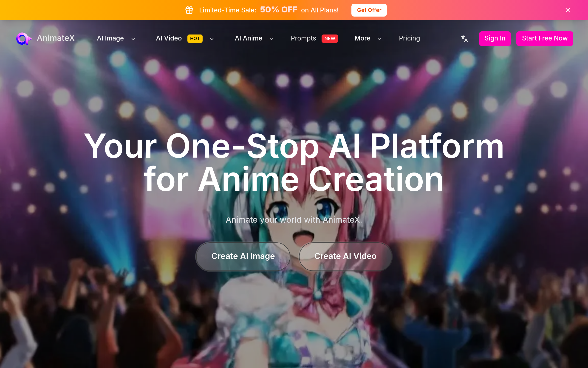Screen dimensions: 588x368
Task: Expand the More dropdown chevron
Action: 379,39
